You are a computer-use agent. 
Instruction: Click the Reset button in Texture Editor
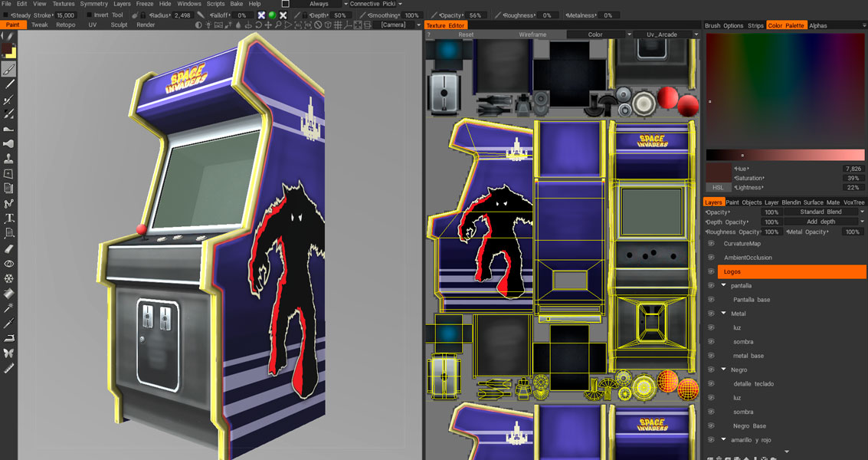click(466, 34)
